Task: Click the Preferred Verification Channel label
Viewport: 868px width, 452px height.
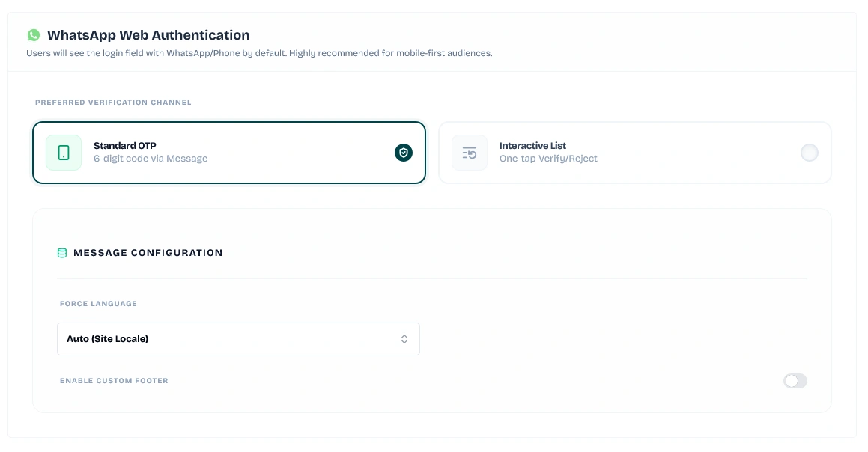Action: point(114,103)
